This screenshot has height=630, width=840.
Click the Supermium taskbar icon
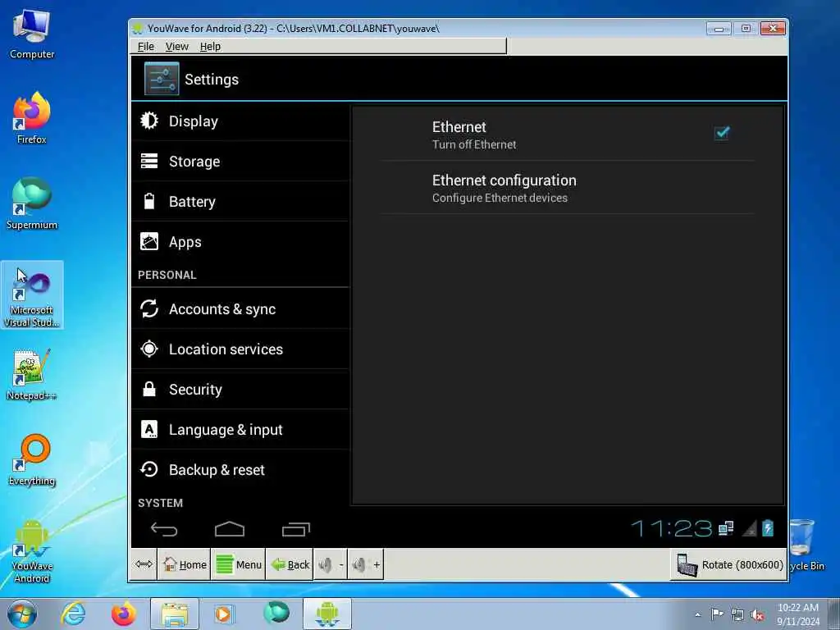276,612
